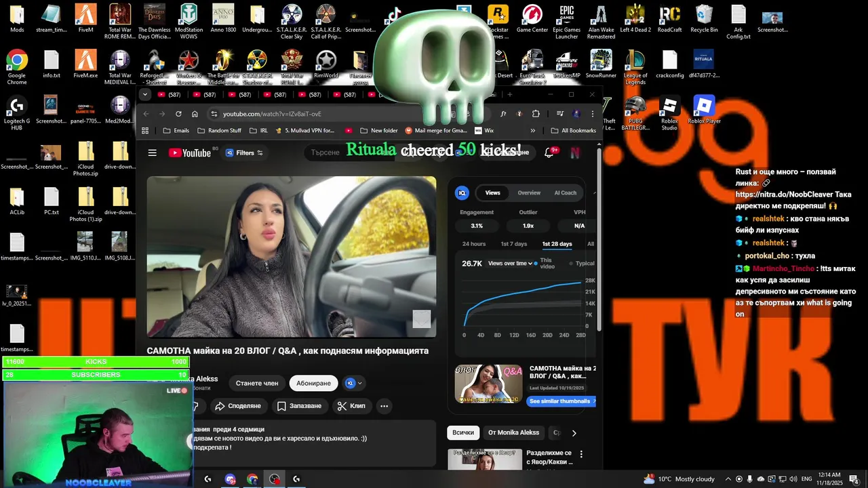The image size is (868, 488).
Task: Show more hidden bookmarks chevron
Action: (532, 130)
